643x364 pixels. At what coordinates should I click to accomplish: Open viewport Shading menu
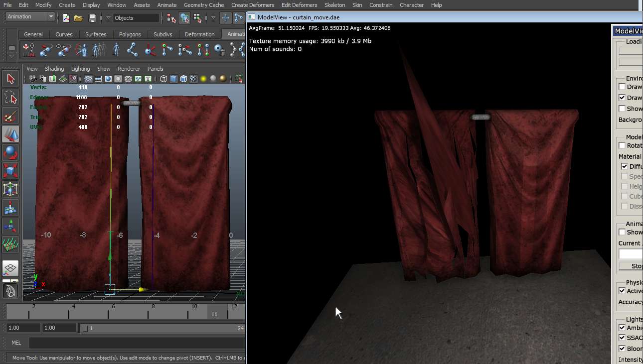[54, 69]
